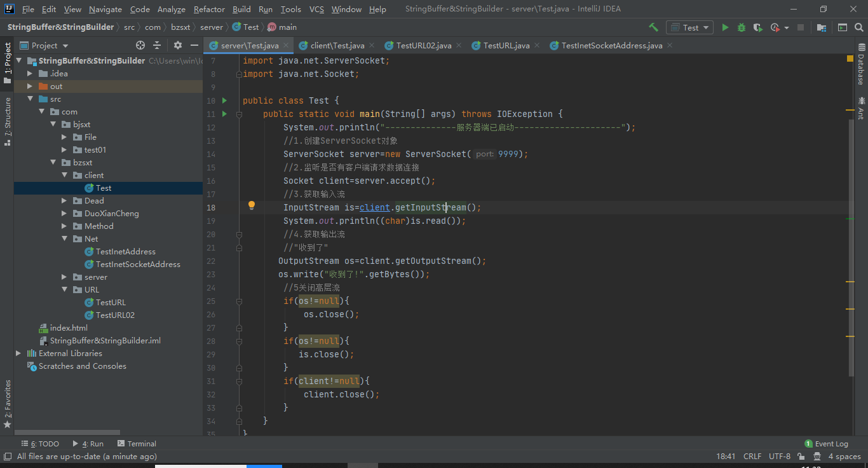Viewport: 868px width, 468px height.
Task: Run Test with green play button
Action: point(725,27)
